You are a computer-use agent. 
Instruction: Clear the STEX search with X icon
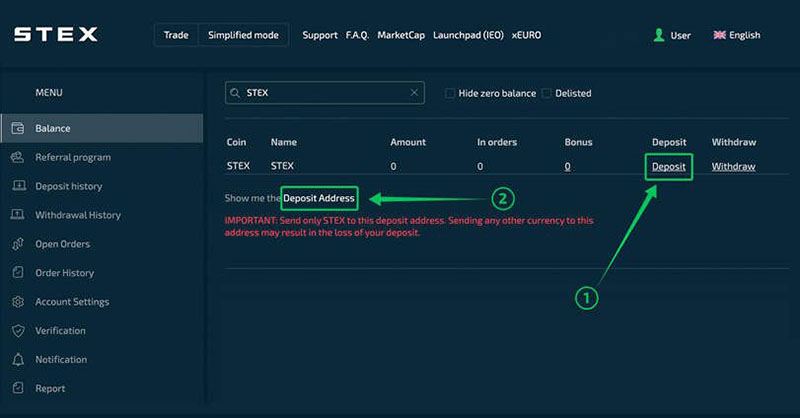tap(414, 92)
